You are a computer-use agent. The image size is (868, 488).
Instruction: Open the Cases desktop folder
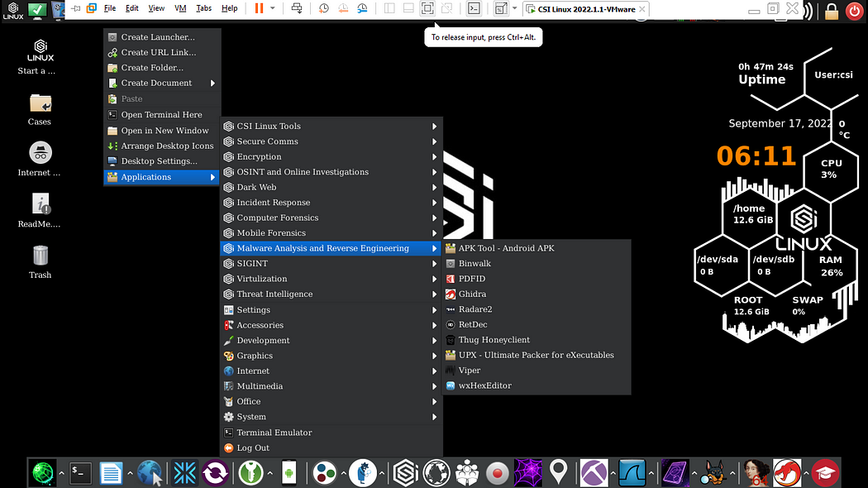coord(40,110)
